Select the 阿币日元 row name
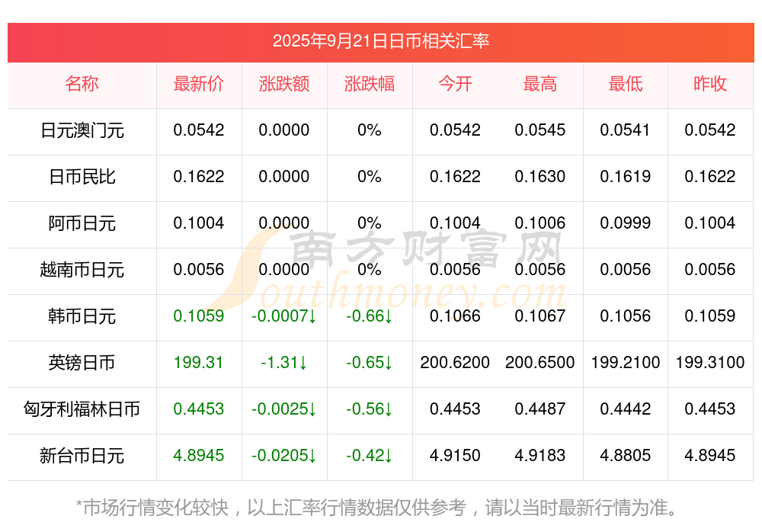The image size is (762, 532). point(82,223)
